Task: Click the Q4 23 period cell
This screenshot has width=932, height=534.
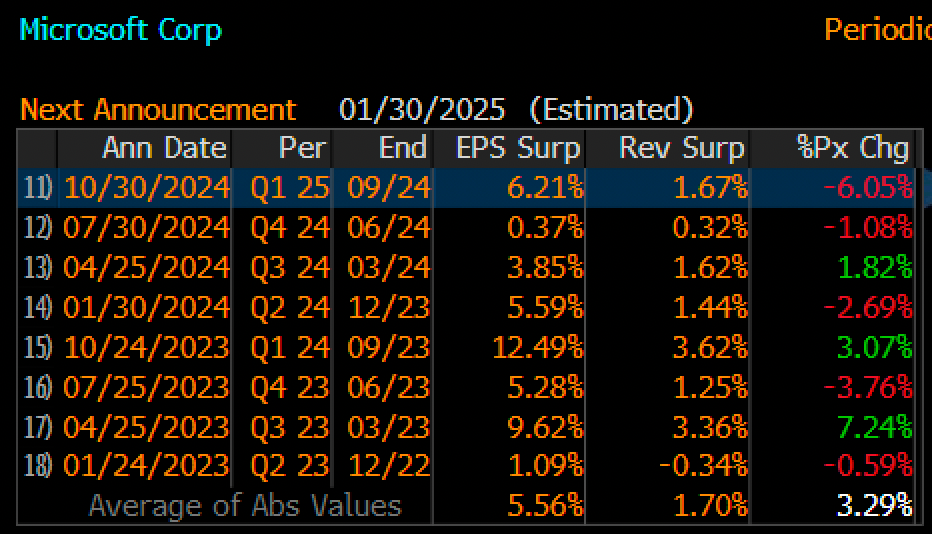Action: click(289, 387)
